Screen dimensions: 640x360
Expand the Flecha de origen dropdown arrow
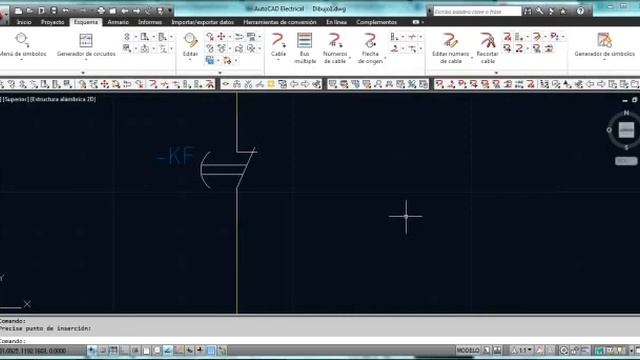pos(385,58)
